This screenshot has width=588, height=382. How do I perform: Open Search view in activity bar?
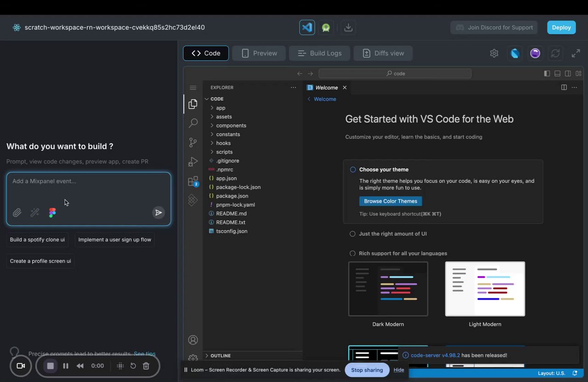click(x=193, y=123)
